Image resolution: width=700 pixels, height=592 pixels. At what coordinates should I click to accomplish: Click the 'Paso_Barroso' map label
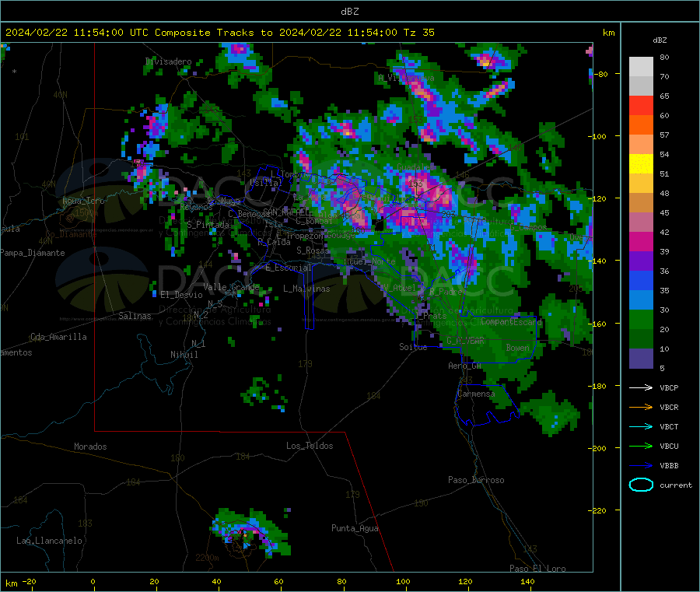click(476, 481)
